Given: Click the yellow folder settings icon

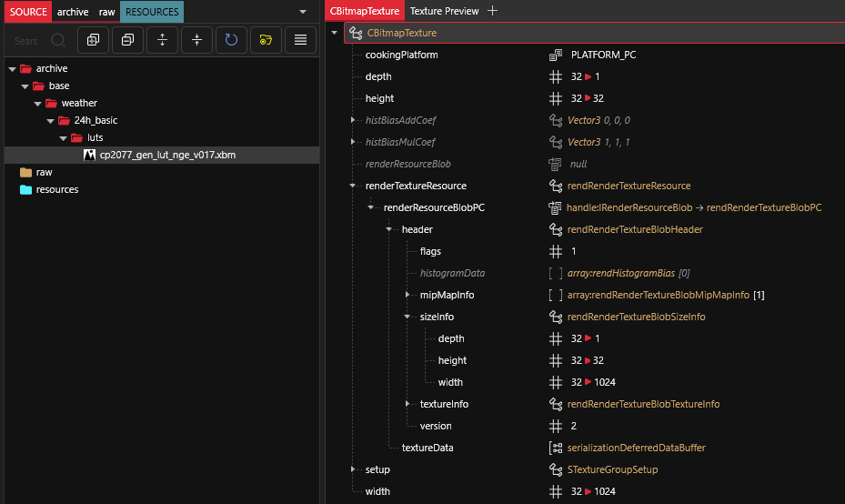Looking at the screenshot, I should [265, 40].
